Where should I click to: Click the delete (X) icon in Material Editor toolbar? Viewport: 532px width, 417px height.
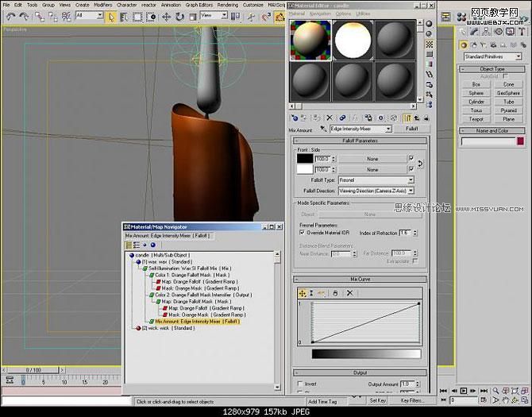(329, 118)
